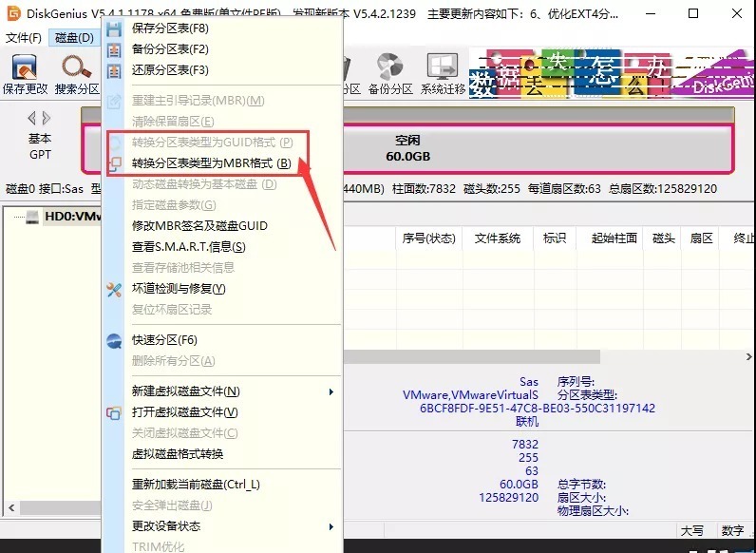The width and height of the screenshot is (756, 553).
Task: Go to previous disk with left arrow
Action: click(x=31, y=118)
